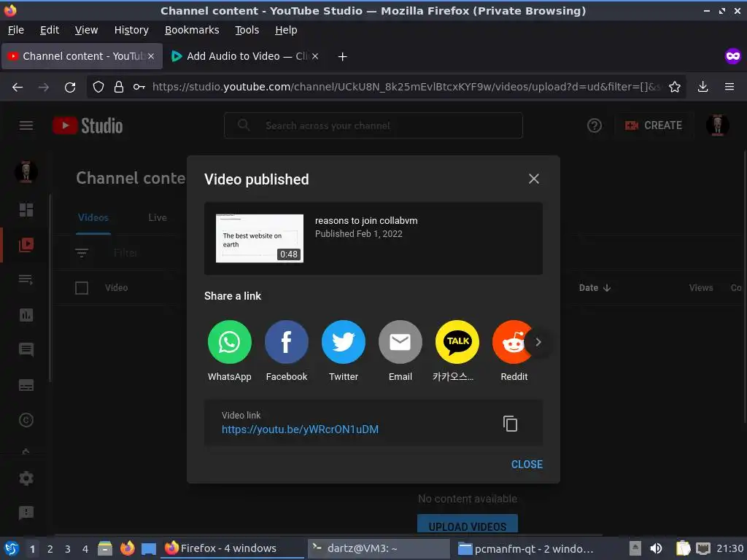Close the Channel content tab
Viewport: 747px width, 560px height.
pyautogui.click(x=150, y=56)
